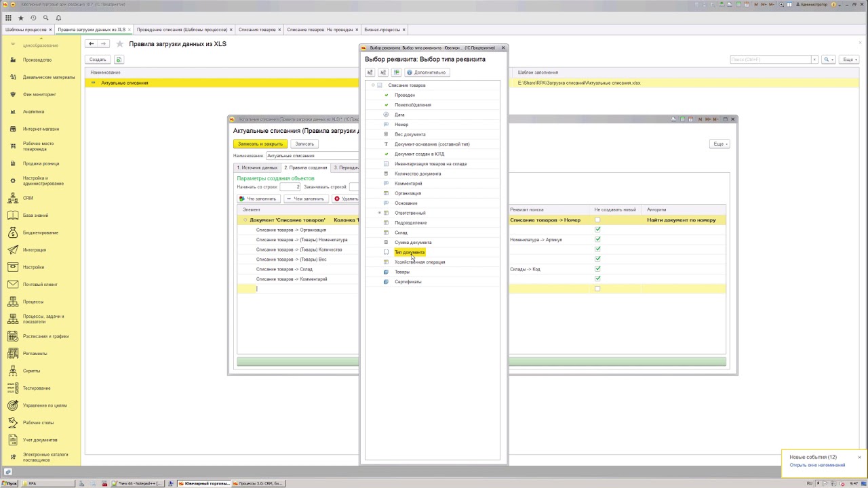
Task: Open notifications bell icon
Action: click(x=58, y=18)
